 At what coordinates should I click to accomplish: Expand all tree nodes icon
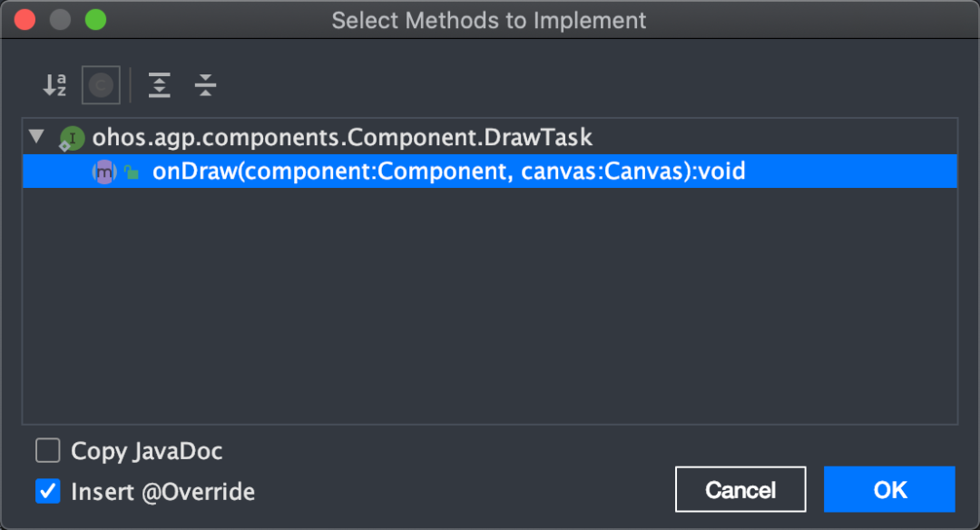tap(160, 85)
